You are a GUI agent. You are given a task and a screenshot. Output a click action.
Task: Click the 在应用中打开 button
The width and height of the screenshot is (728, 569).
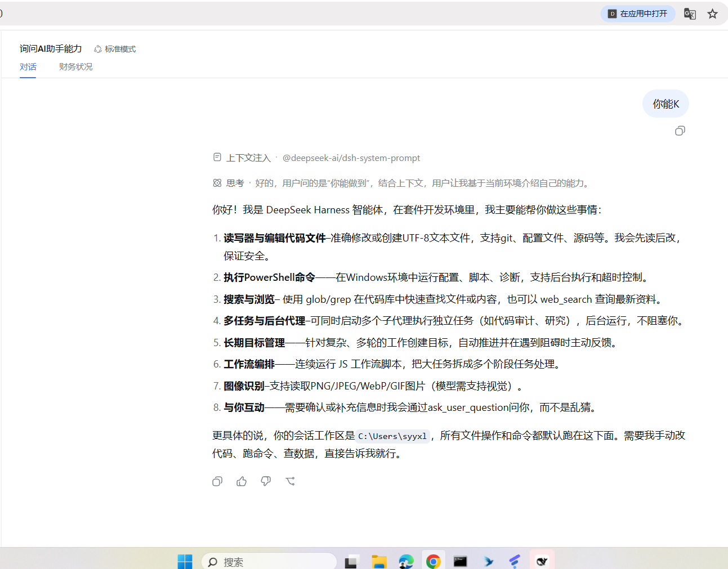637,14
